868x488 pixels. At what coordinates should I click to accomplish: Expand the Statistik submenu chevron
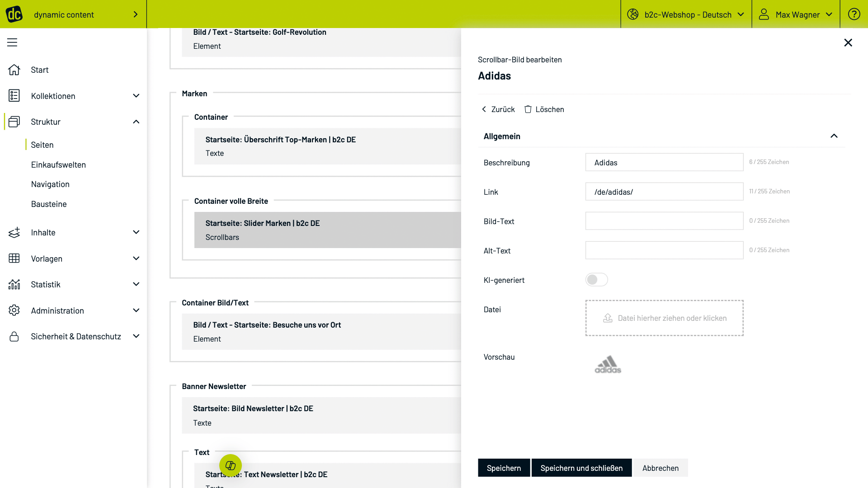(136, 284)
